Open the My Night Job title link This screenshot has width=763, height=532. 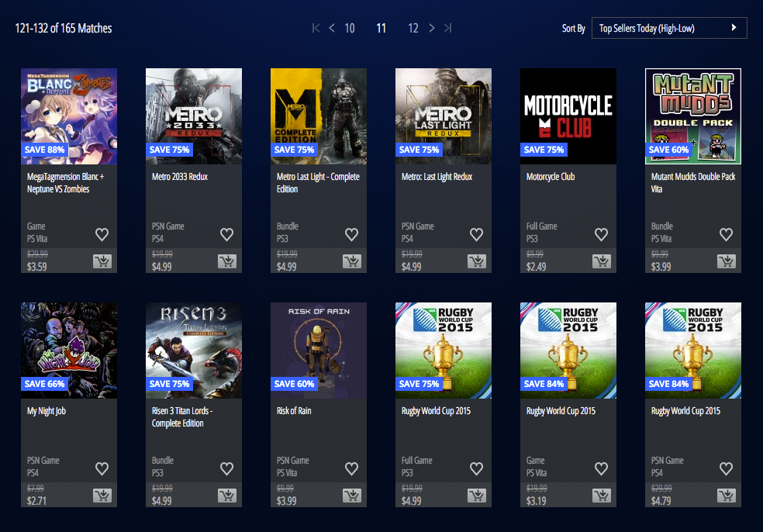(x=47, y=411)
